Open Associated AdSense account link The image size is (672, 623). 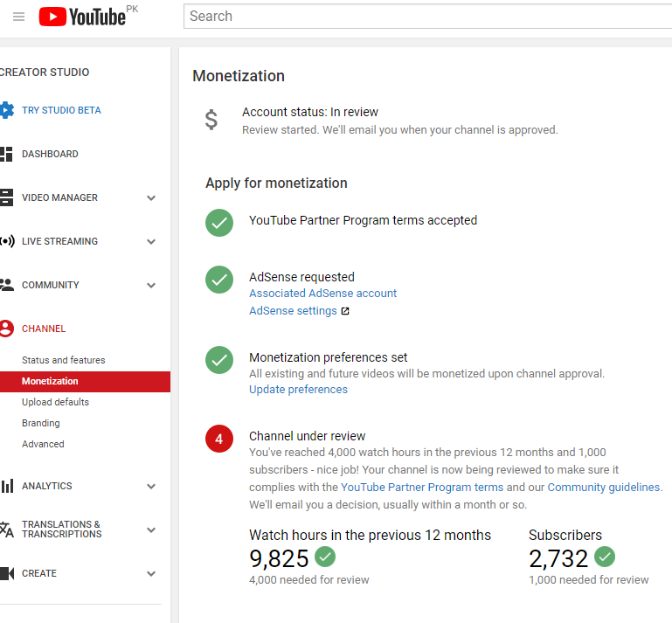(322, 294)
